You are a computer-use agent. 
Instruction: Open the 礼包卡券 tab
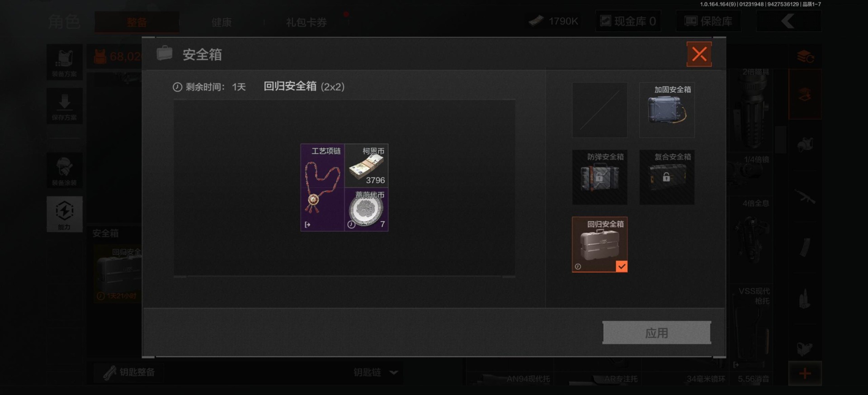pos(306,22)
